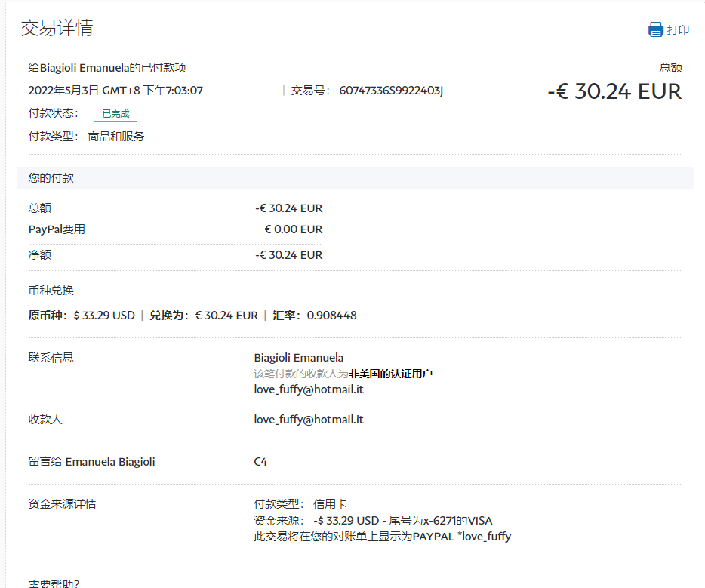Click the 您的付款 section header
This screenshot has height=588, width=705.
pyautogui.click(x=51, y=178)
